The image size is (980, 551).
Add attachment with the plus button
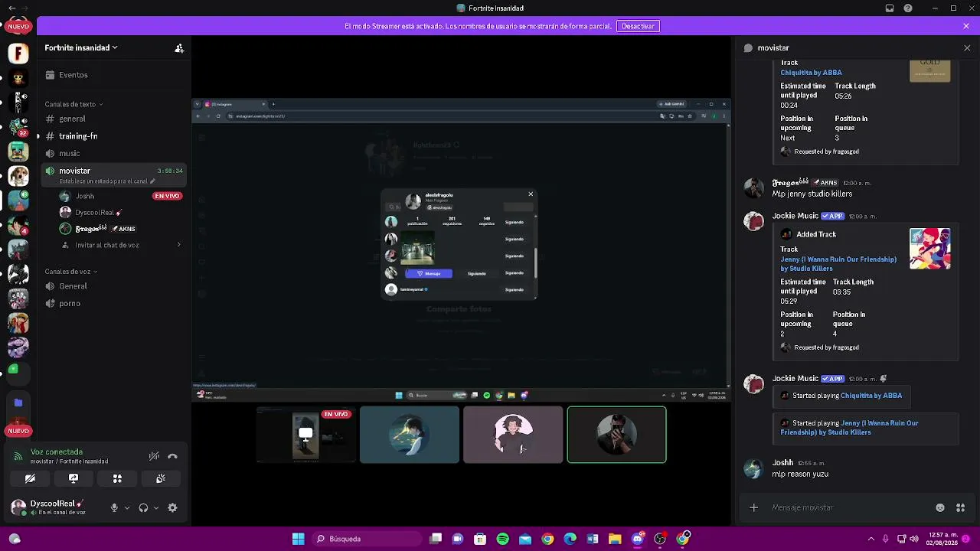click(x=754, y=507)
